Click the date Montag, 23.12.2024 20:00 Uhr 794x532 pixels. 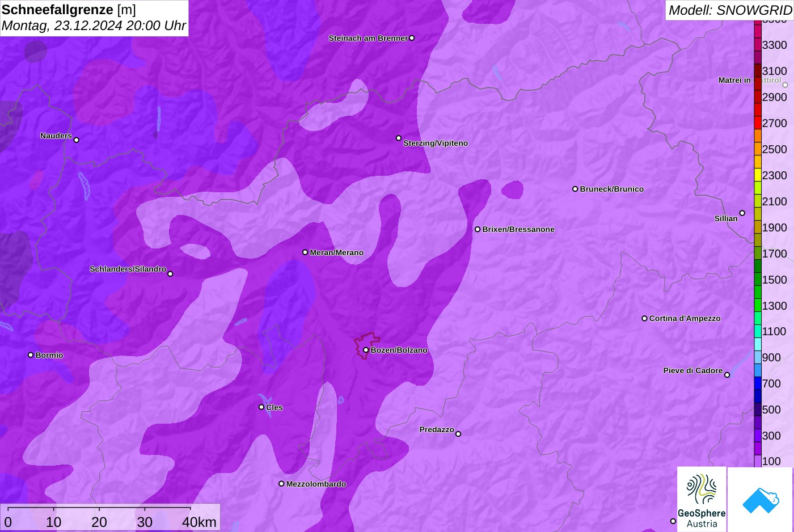point(94,26)
